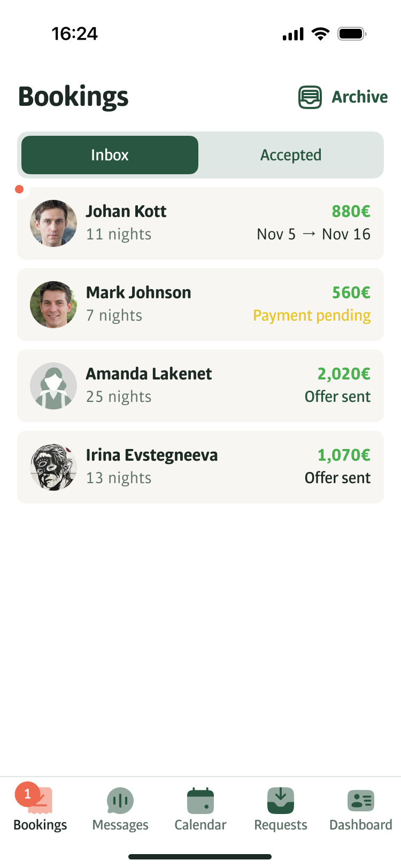Viewport: 401px width, 868px height.
Task: Tap Amanda Lakenet's placeholder avatar
Action: pyautogui.click(x=53, y=386)
